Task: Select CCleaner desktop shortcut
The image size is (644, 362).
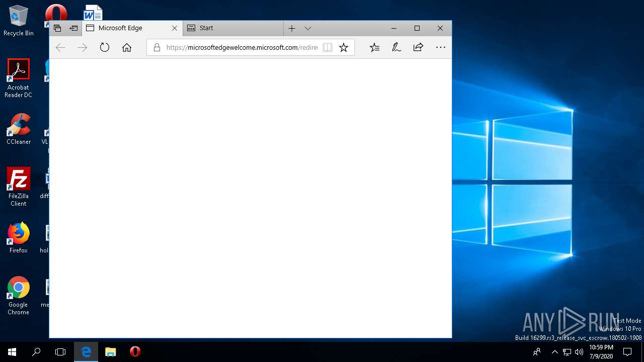Action: point(18,129)
